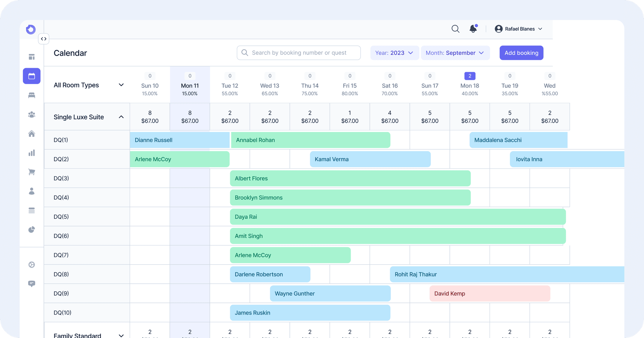Click the Thu 14 75.00% occupancy header

click(310, 85)
